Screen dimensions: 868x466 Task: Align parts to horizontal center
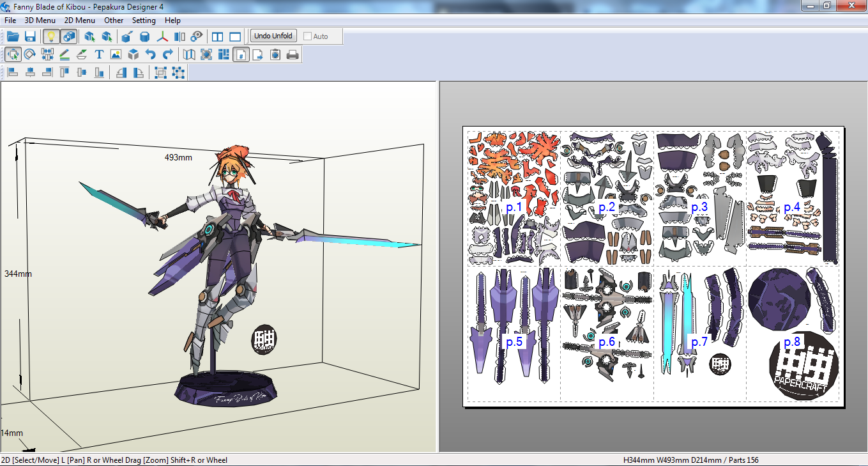click(30, 72)
